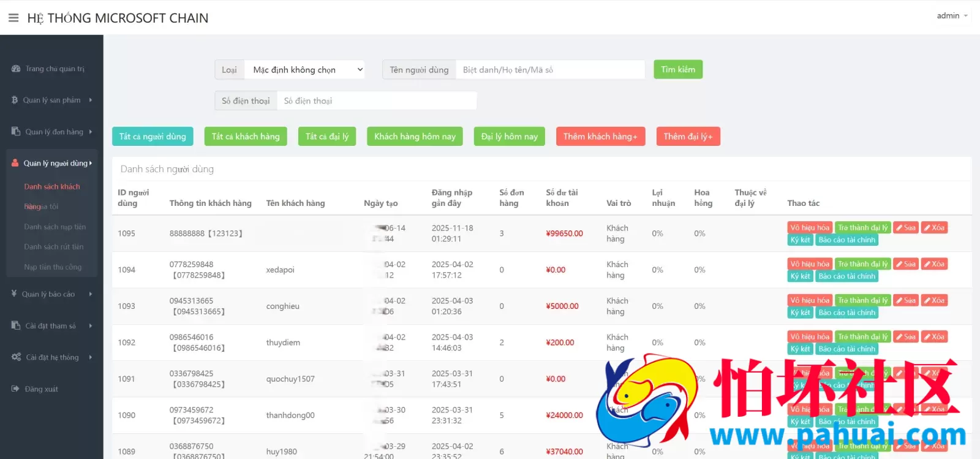
Task: Click balance ¥99650.00
Action: (x=565, y=233)
